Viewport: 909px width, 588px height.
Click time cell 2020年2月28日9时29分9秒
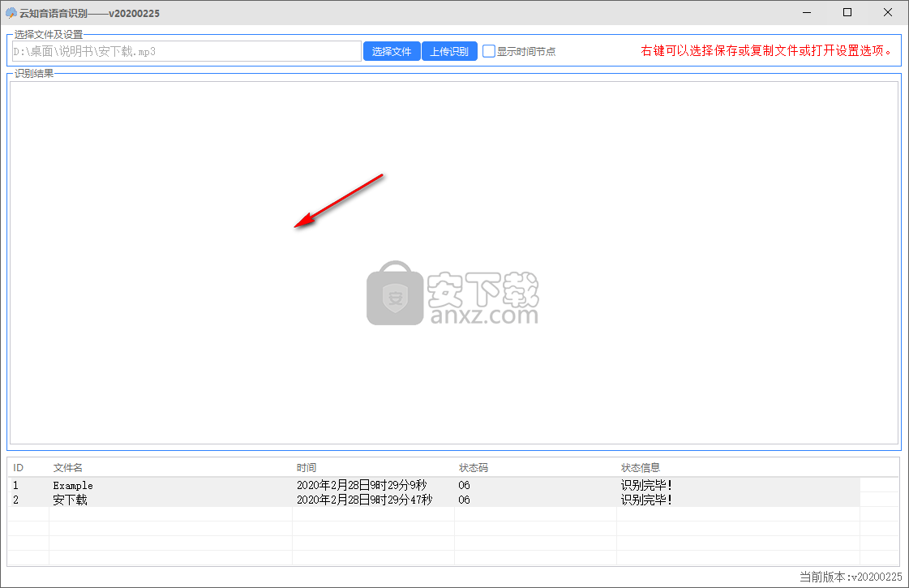362,485
